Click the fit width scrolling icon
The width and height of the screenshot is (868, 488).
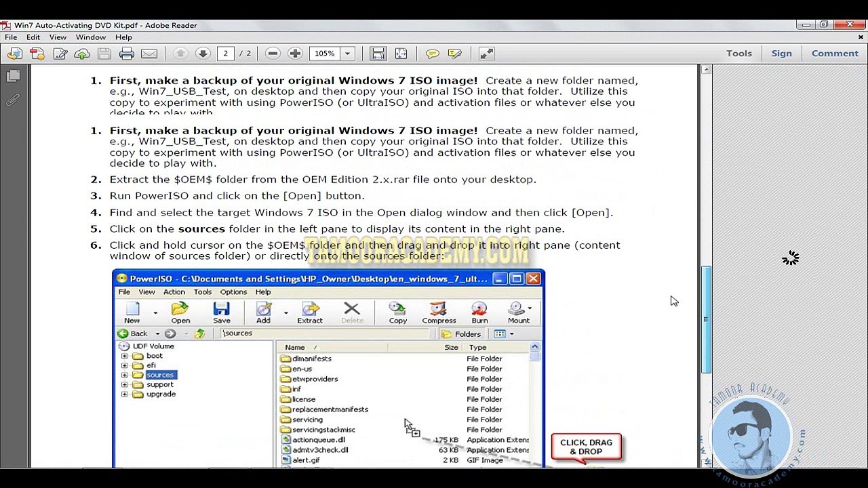coord(378,54)
